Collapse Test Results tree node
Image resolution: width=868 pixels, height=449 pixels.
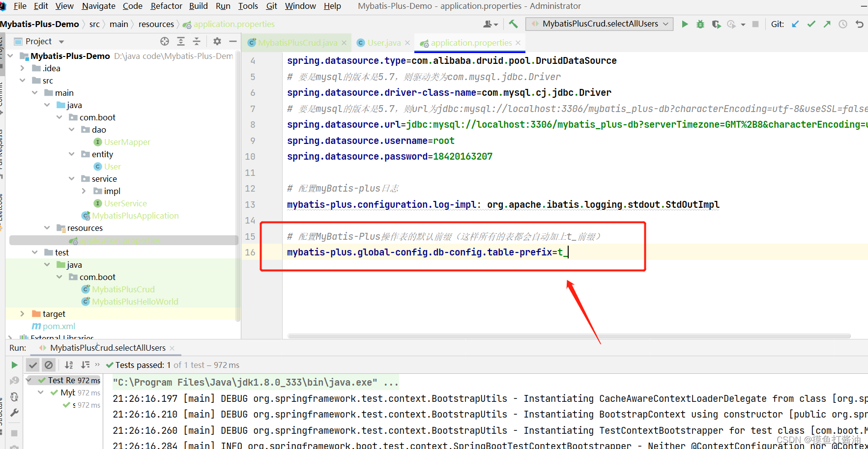[x=29, y=380]
